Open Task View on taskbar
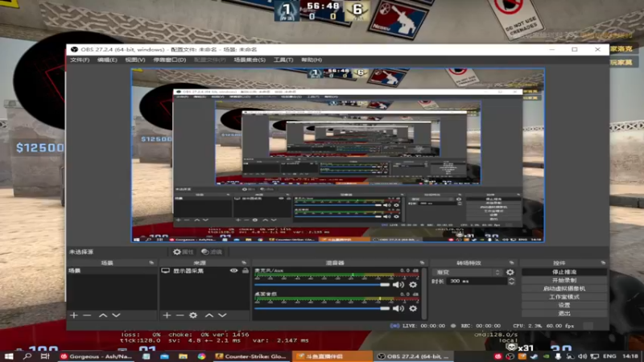This screenshot has height=362, width=644. click(x=45, y=356)
